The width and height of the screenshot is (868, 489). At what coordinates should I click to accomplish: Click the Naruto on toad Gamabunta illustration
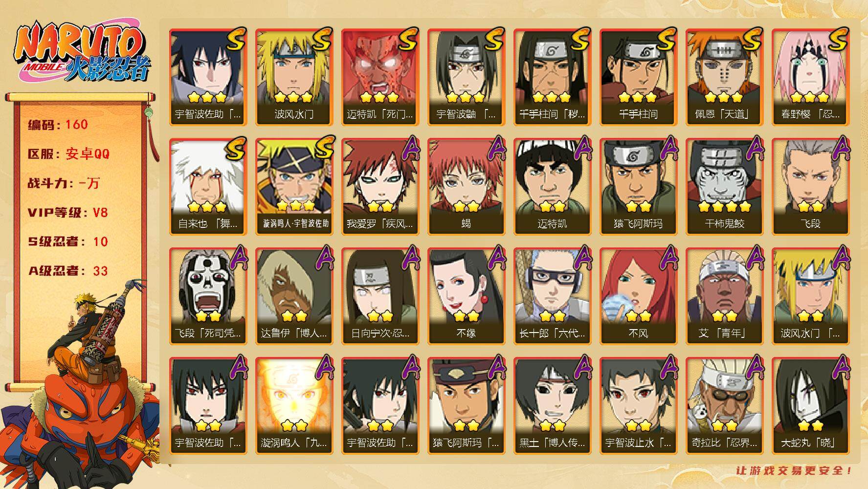[81, 386]
